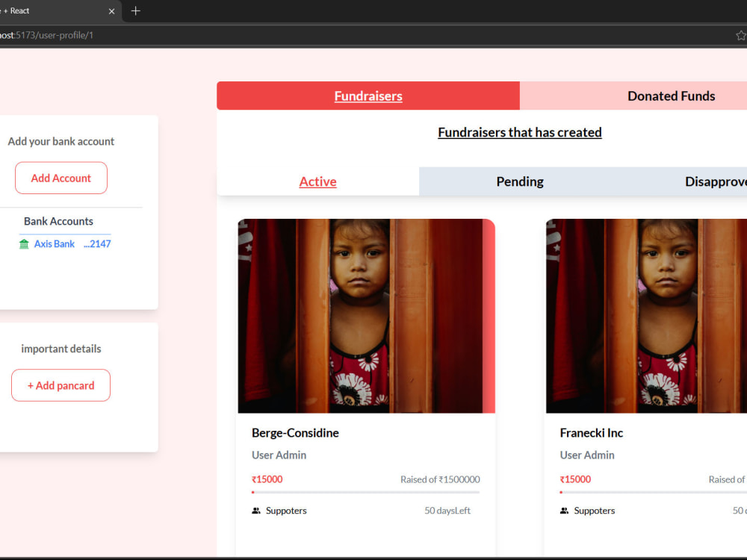
Task: Click '50 daysLeft' on Berge-Considine card
Action: [x=447, y=511]
